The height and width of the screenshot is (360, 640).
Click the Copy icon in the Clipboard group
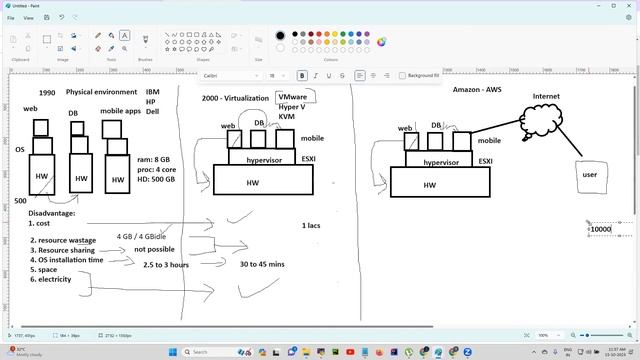coord(28,49)
